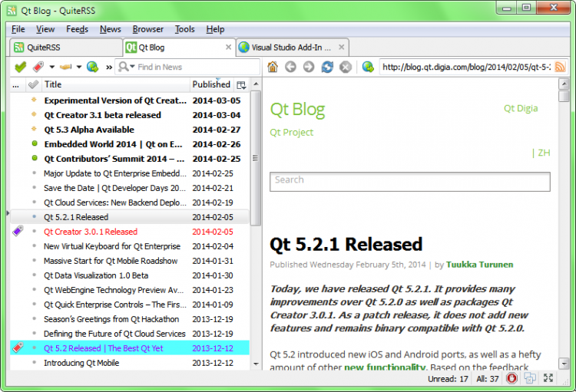Click the news list vertical scrollbar thumb
This screenshot has height=392, width=576.
pyautogui.click(x=256, y=158)
